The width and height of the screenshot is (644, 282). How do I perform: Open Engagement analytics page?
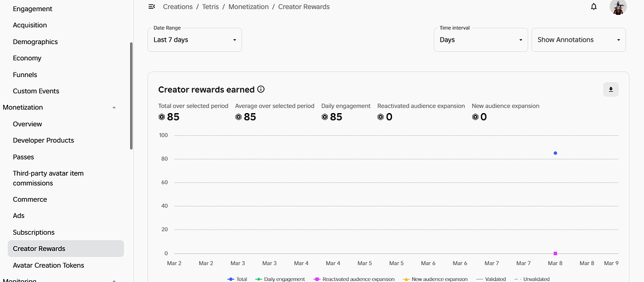(x=32, y=9)
